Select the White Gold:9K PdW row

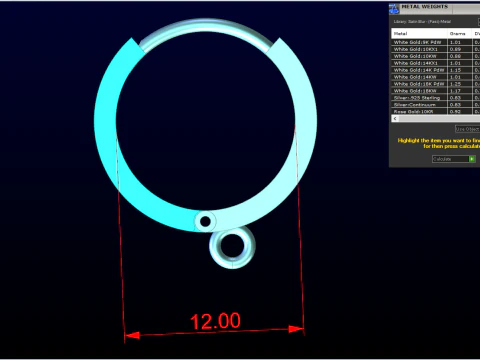[x=436, y=42]
